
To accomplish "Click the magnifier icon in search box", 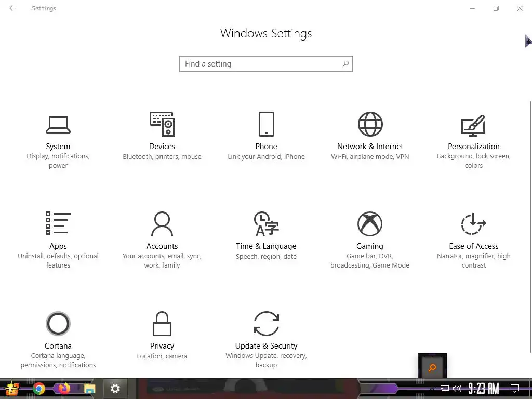I will point(345,64).
